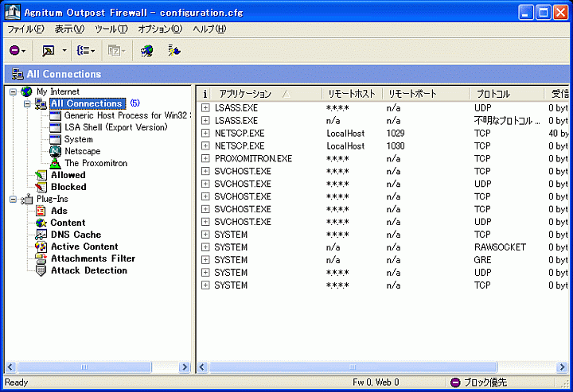Click the globe update icon in toolbar
Viewport: 573px width, 392px height.
(146, 51)
